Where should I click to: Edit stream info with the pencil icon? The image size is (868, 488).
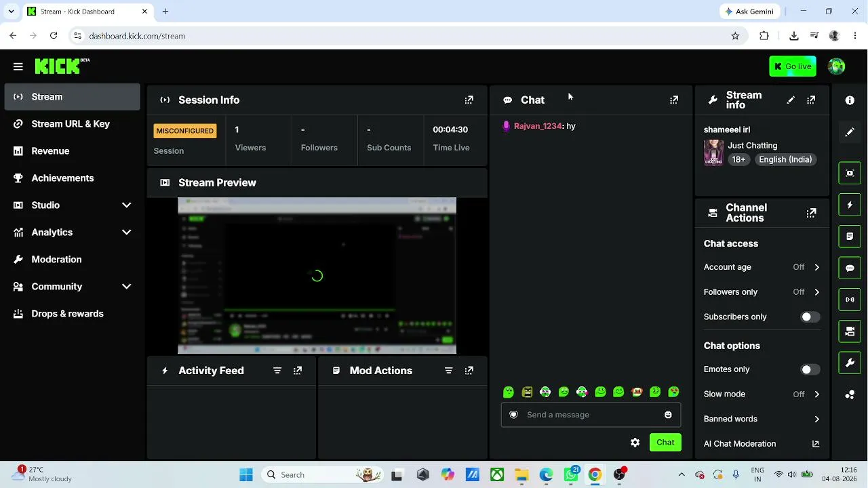[791, 100]
